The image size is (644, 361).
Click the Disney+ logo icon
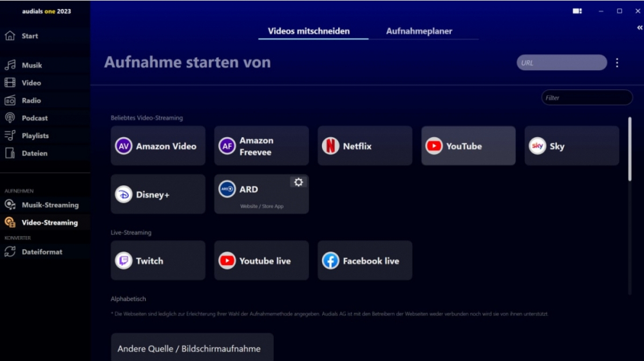pos(123,194)
